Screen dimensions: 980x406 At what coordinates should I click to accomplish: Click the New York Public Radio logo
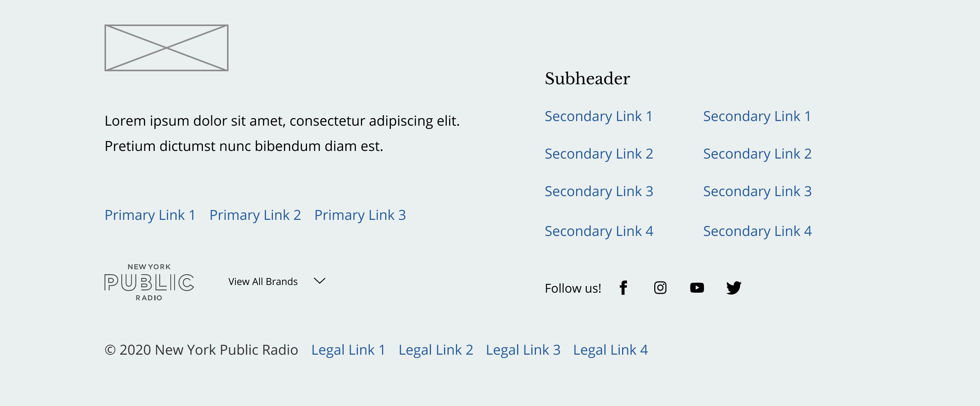point(149,282)
